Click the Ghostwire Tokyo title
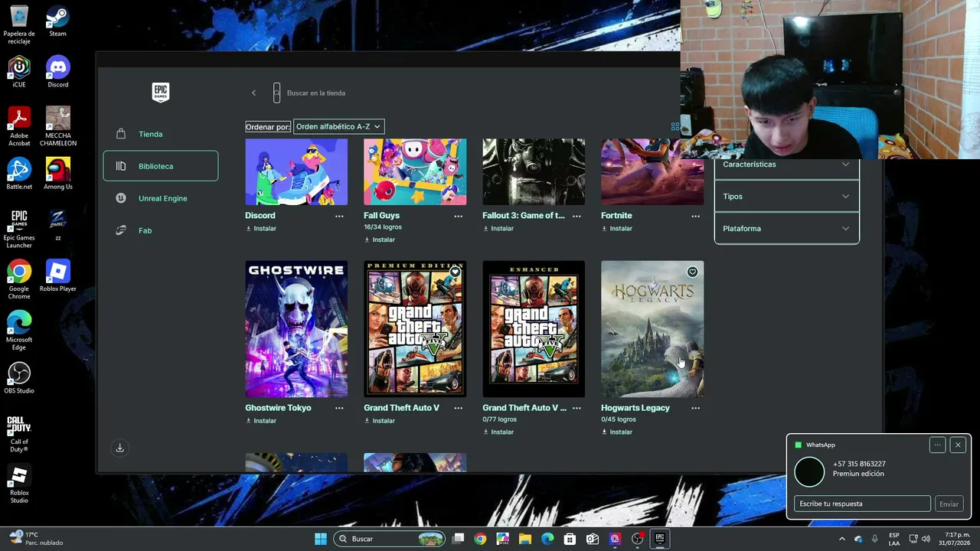Screen dimensions: 980x551 point(278,408)
